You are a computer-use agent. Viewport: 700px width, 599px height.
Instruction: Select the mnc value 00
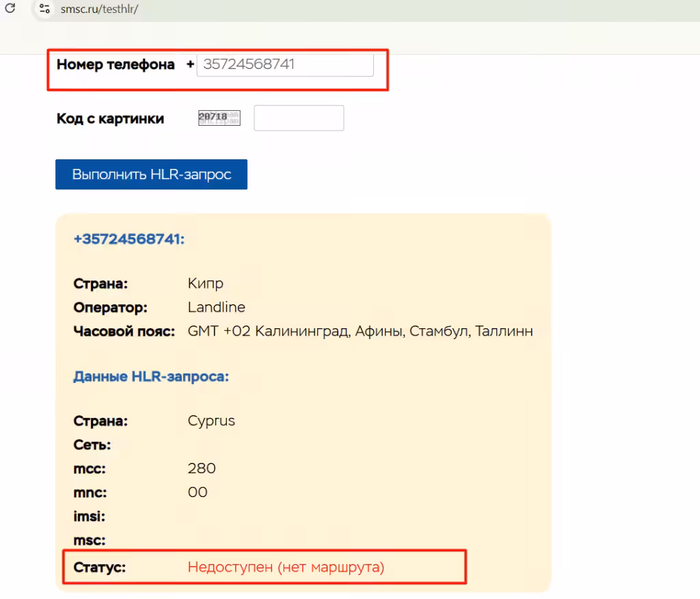[x=198, y=492]
